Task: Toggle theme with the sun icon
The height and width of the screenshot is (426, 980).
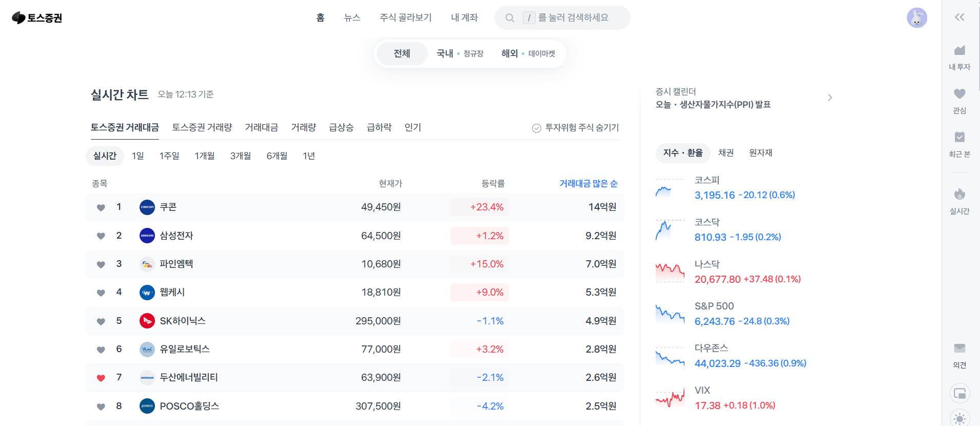Action: click(959, 419)
